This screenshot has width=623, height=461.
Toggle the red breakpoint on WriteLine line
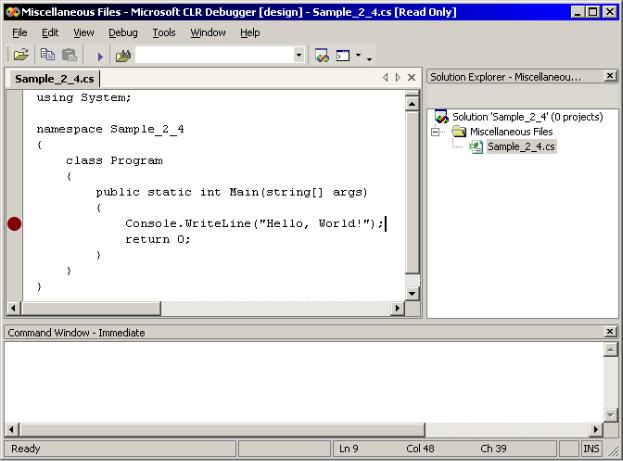click(x=14, y=224)
